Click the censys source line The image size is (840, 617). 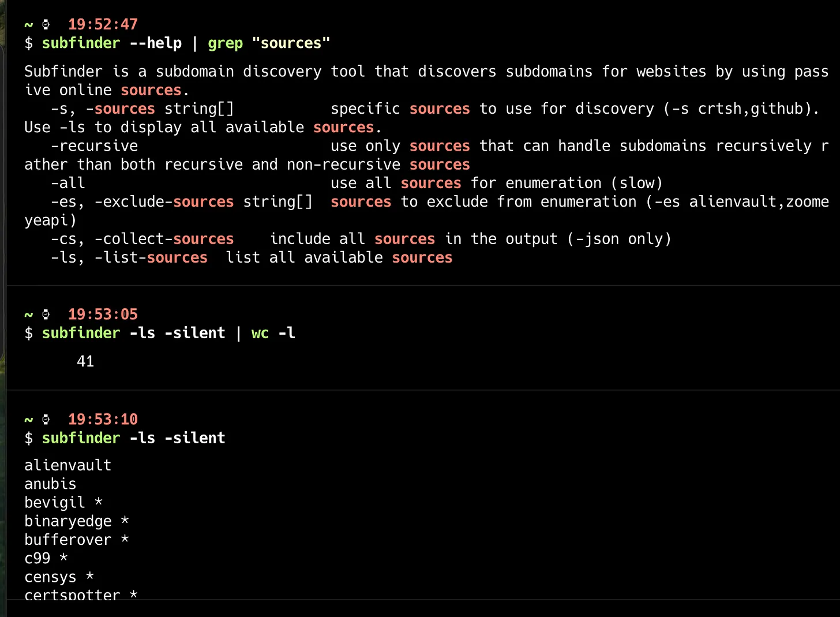(x=59, y=577)
